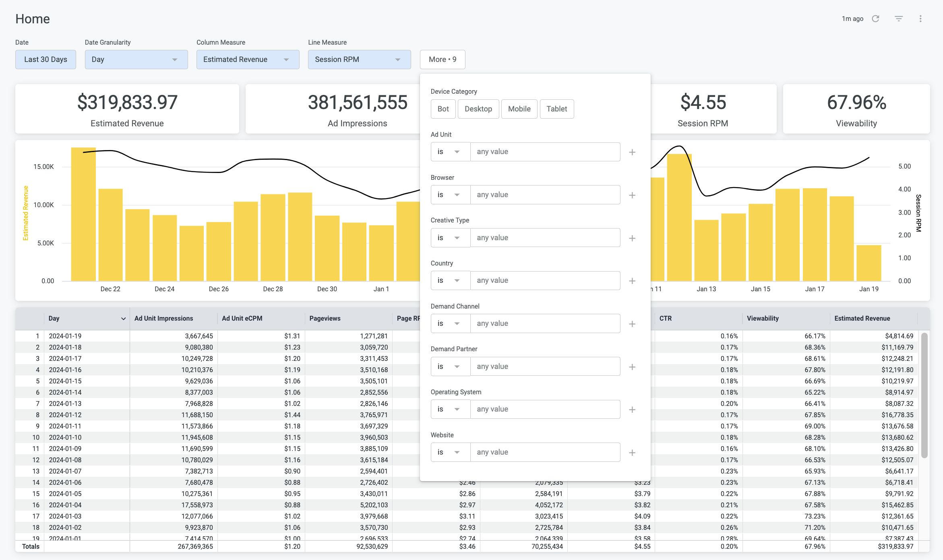The image size is (943, 560).
Task: Open the Creative Type operator dropdown
Action: point(450,238)
